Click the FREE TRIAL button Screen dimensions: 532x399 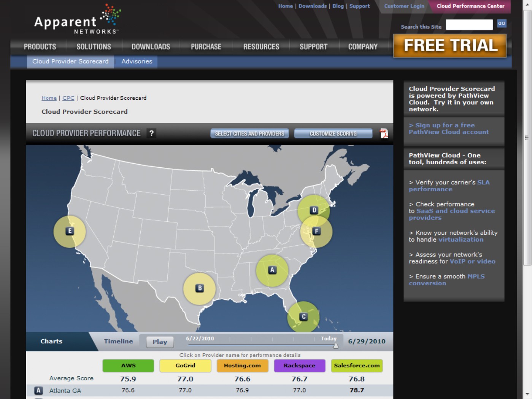[x=450, y=46]
